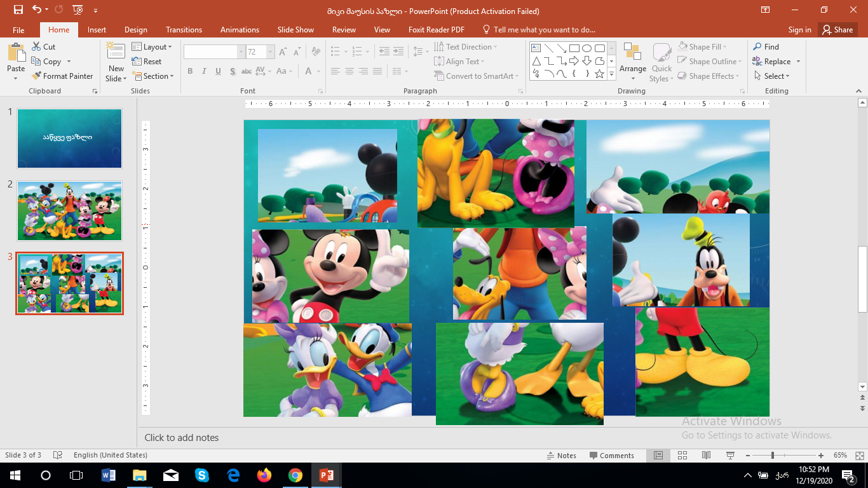Screen dimensions: 868x488
Task: Open the font name combo box
Action: coord(214,52)
